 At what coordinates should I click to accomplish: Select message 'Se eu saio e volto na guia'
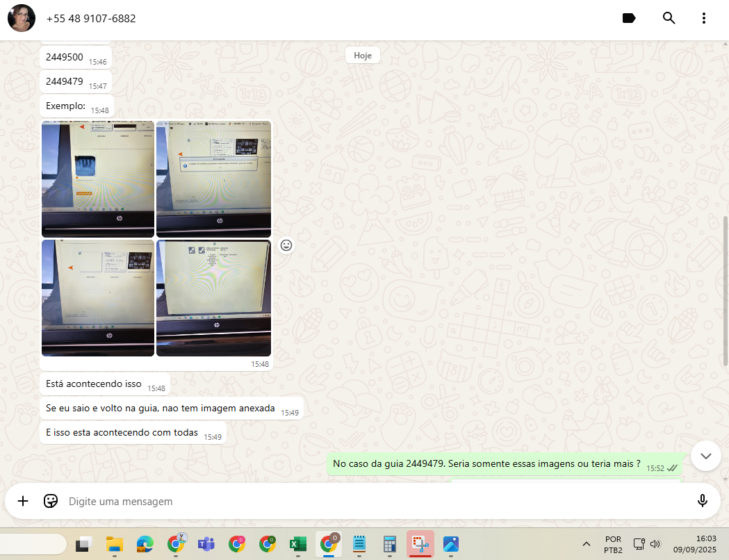[172, 408]
